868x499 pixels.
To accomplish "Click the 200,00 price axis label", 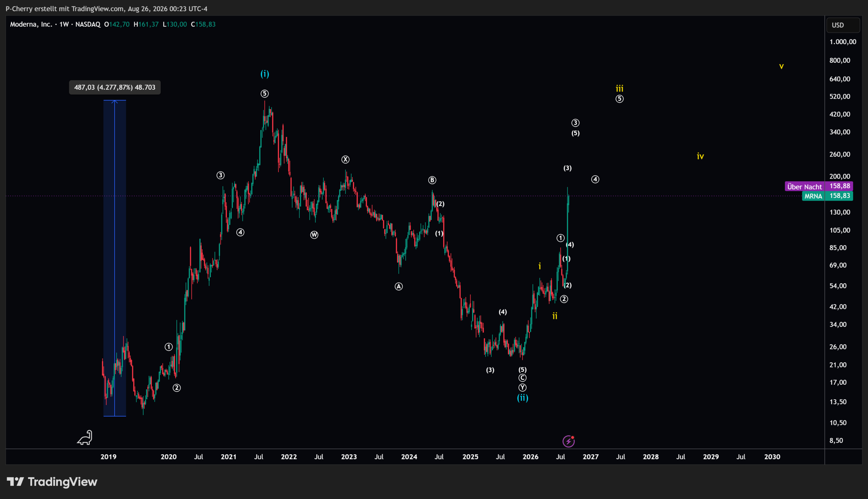I will click(840, 177).
